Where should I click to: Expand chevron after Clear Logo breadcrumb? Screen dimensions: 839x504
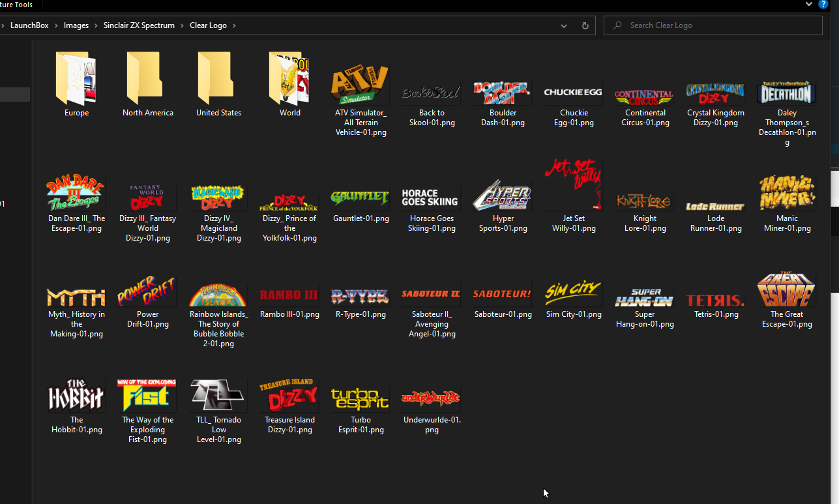[234, 25]
